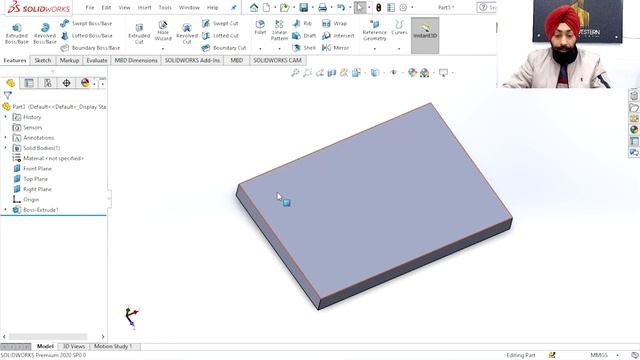
Task: Switch to the Markup tab
Action: point(69,60)
